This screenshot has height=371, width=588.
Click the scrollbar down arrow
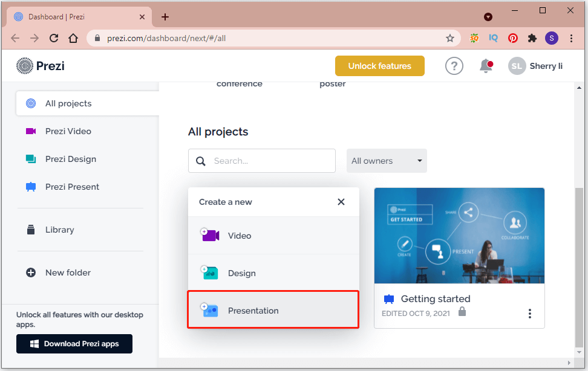point(579,352)
